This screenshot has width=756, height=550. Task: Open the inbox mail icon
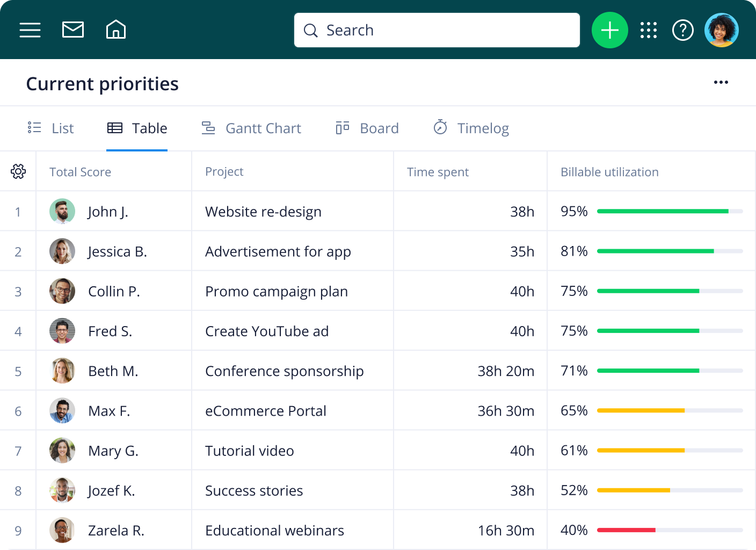[73, 30]
